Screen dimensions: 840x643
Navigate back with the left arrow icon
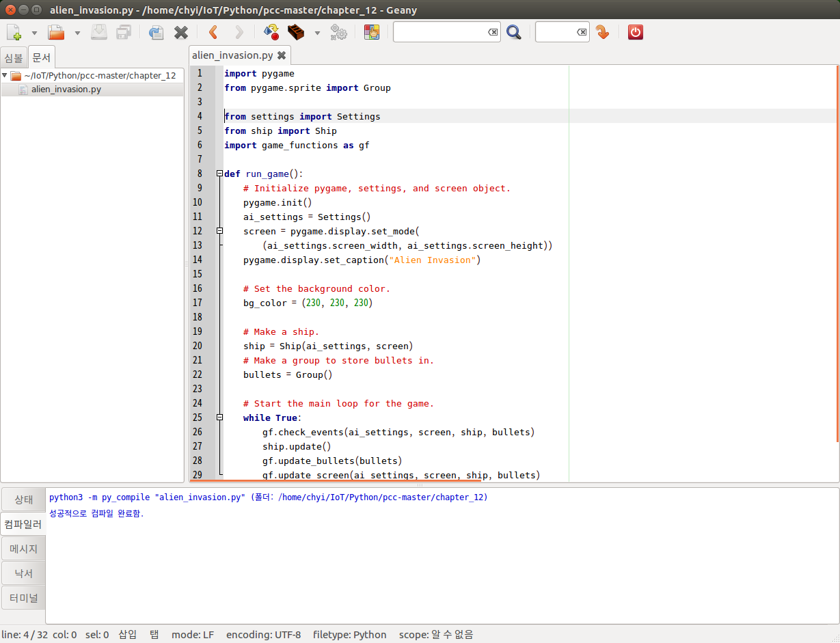tap(212, 31)
